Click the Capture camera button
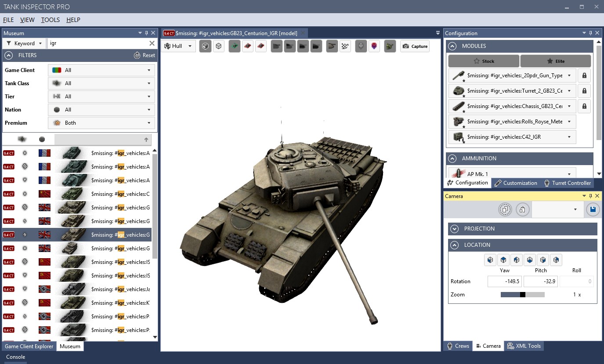Image resolution: width=604 pixels, height=364 pixels. click(415, 46)
